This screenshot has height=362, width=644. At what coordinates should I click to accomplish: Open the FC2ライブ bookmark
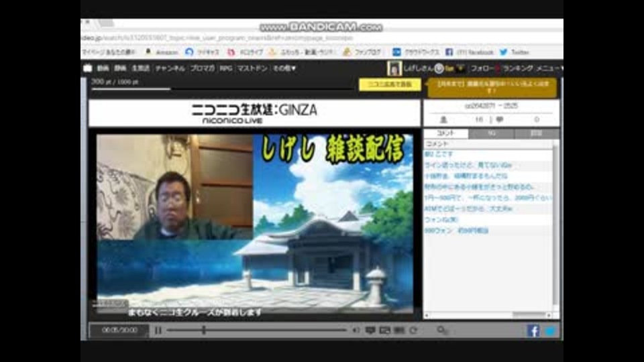[246, 52]
